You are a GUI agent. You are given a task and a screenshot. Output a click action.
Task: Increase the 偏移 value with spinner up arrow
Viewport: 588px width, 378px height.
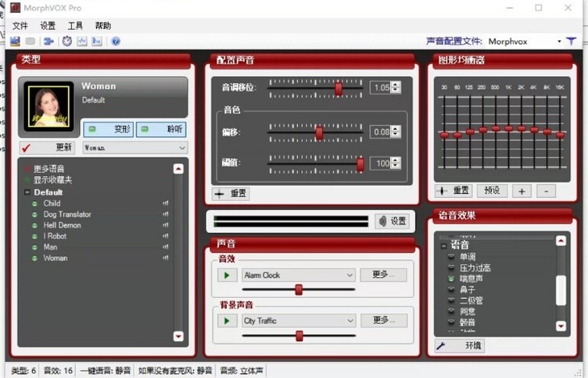[396, 129]
